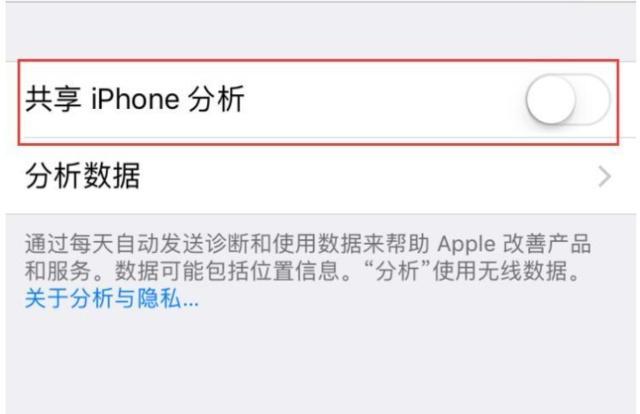
Task: Tap the row highlighted by the red box
Action: point(318,102)
